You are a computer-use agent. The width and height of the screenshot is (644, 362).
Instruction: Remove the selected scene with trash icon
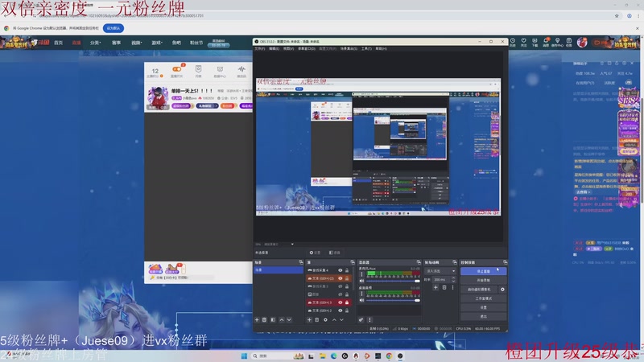tap(265, 319)
